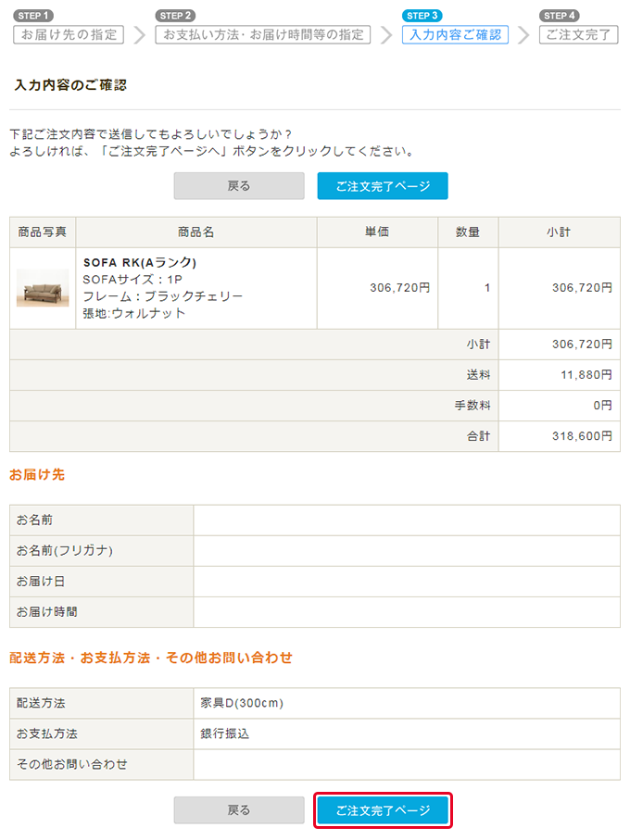Click the 商品名 column header
The image size is (630, 840).
click(196, 232)
